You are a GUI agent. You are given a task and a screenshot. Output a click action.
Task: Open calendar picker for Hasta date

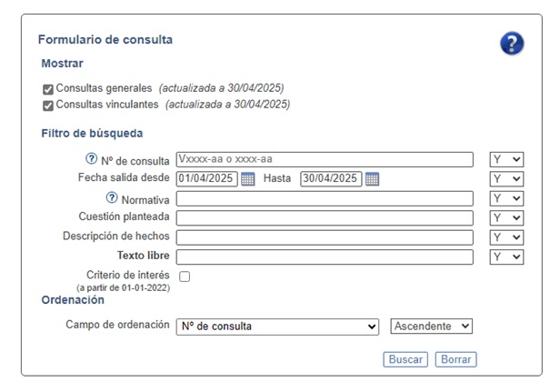point(372,179)
